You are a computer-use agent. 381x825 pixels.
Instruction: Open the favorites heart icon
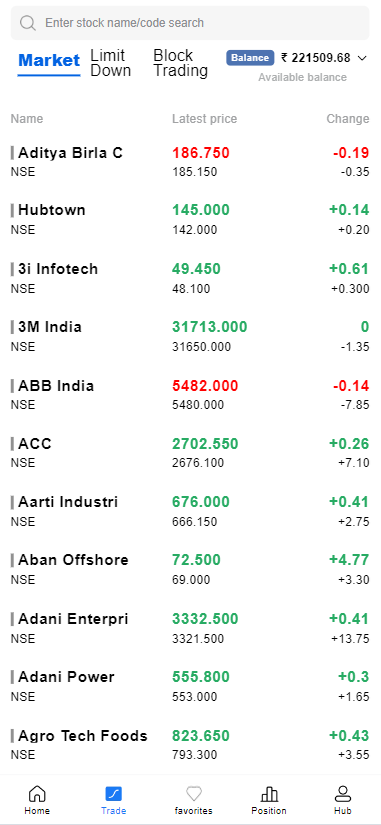pos(194,793)
